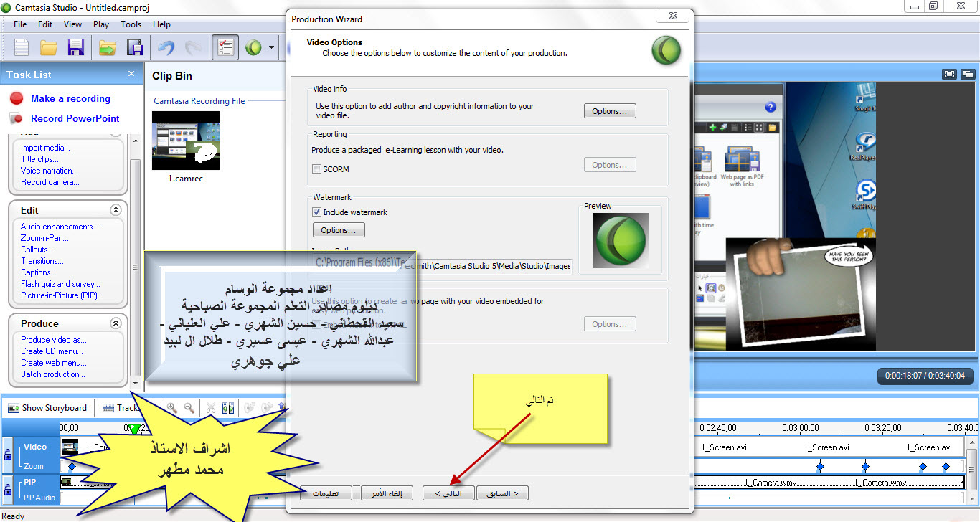Toggle the Task List checklist toolbar icon
Viewport: 980px width, 522px height.
coord(225,48)
